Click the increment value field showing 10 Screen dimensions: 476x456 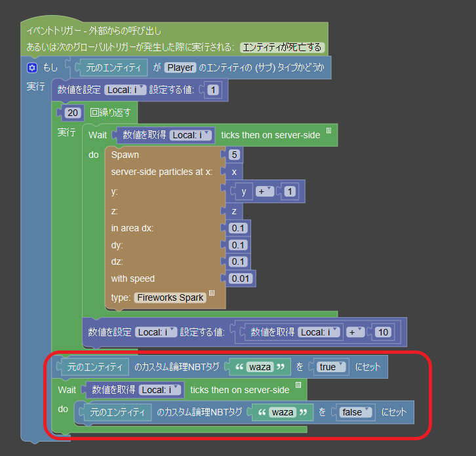coord(383,332)
